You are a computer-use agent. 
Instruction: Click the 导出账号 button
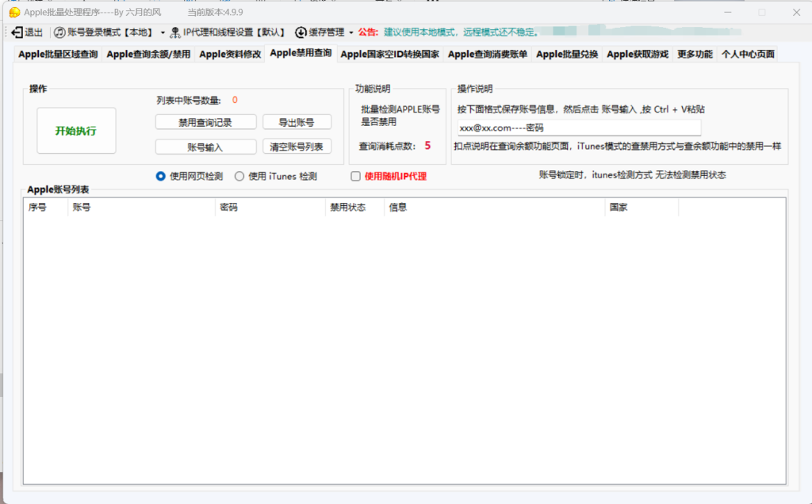pos(297,122)
